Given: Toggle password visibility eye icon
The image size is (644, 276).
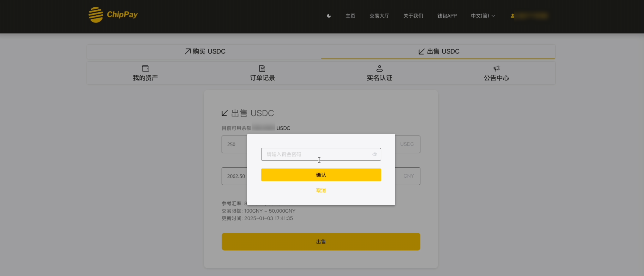Looking at the screenshot, I should click(374, 154).
